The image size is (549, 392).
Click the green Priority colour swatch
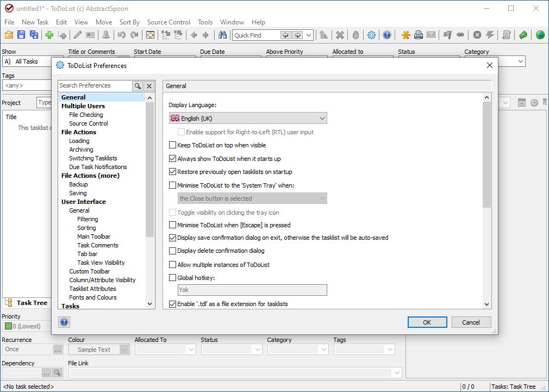pyautogui.click(x=8, y=326)
